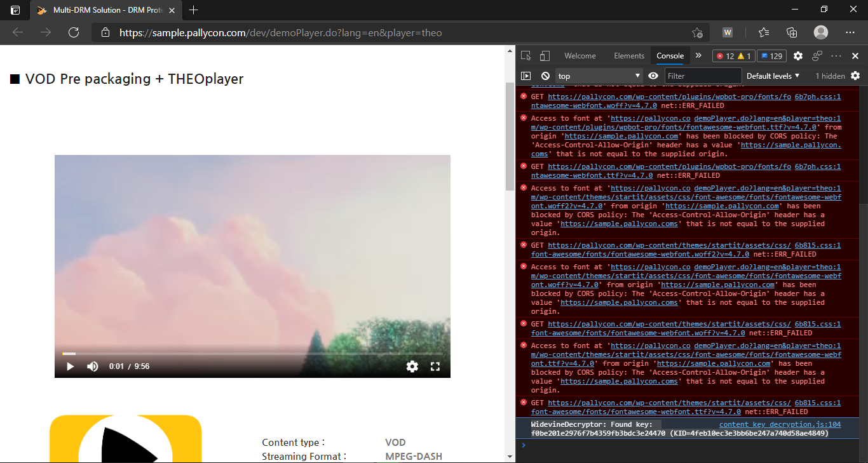Image resolution: width=868 pixels, height=463 pixels.
Task: Clear the console
Action: click(x=545, y=76)
